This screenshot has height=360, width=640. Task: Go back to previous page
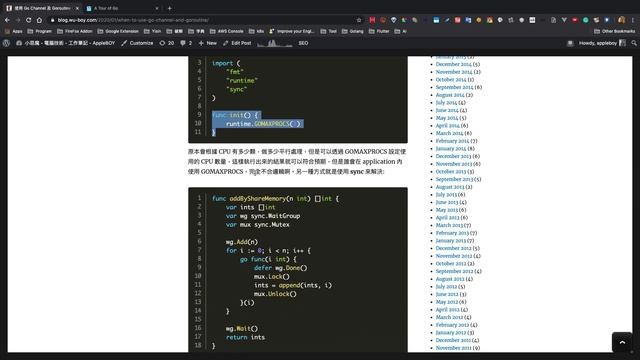[7, 20]
